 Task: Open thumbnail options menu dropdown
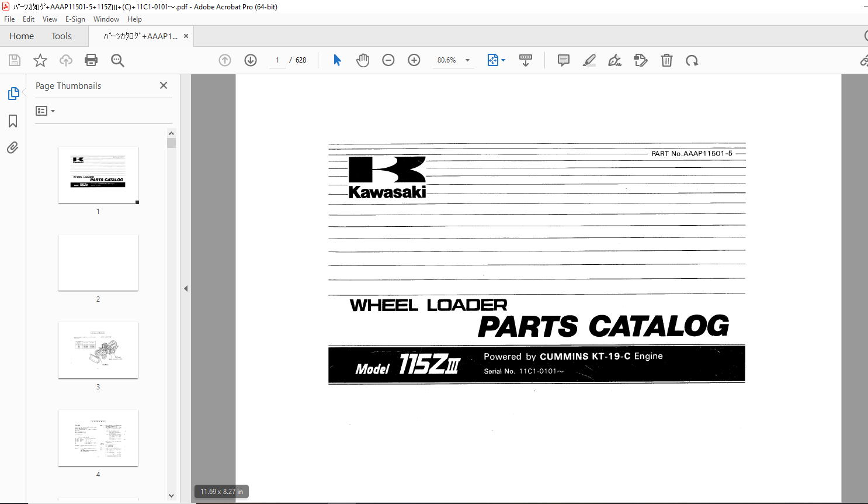pos(45,111)
